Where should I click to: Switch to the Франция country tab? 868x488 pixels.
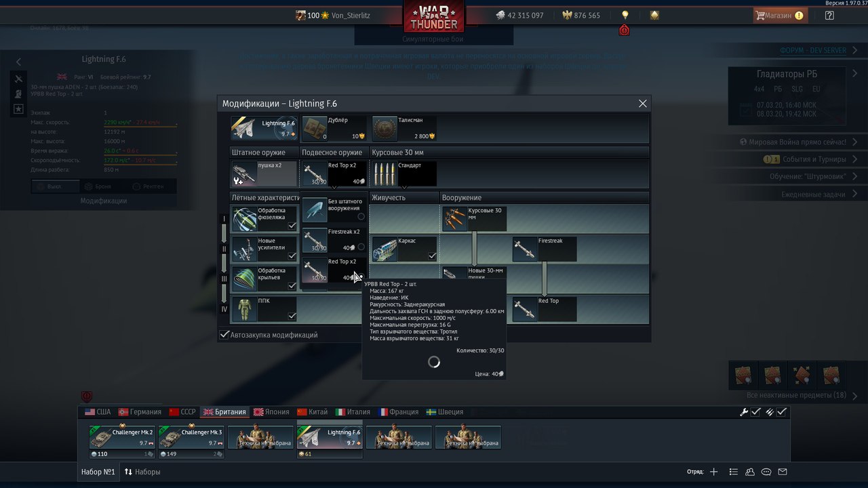[x=399, y=412]
